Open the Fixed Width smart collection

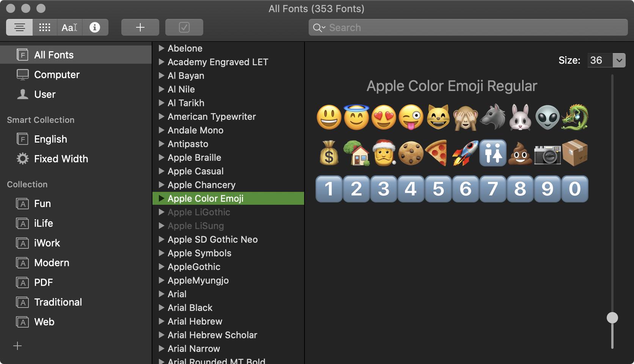76,159
